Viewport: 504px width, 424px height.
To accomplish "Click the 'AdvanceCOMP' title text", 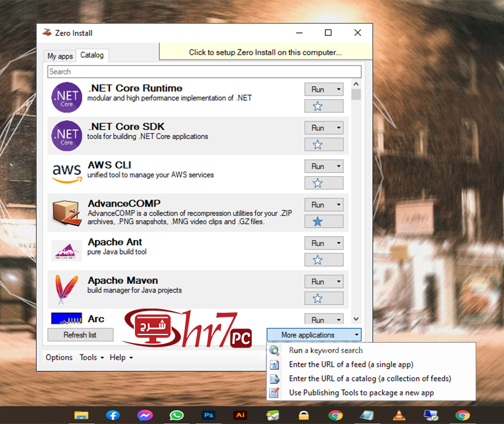I will (124, 203).
